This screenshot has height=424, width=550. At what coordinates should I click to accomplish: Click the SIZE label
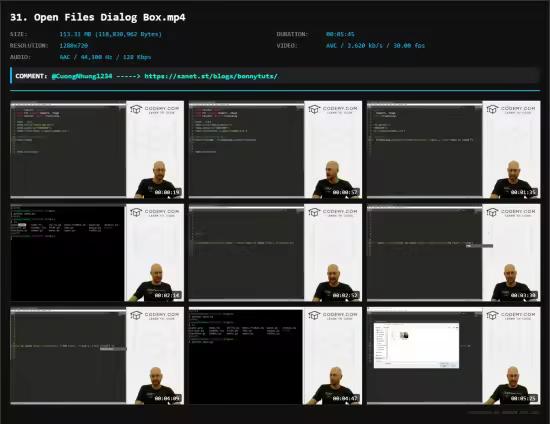pyautogui.click(x=19, y=34)
